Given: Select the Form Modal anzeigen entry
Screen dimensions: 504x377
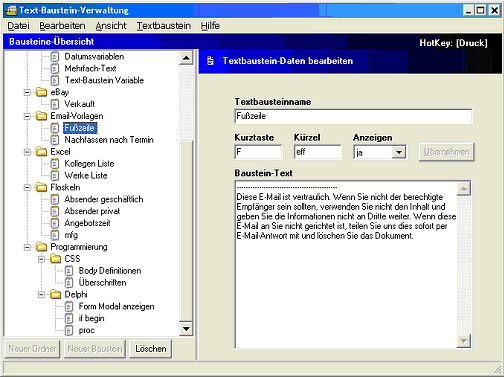Looking at the screenshot, I should point(116,306).
